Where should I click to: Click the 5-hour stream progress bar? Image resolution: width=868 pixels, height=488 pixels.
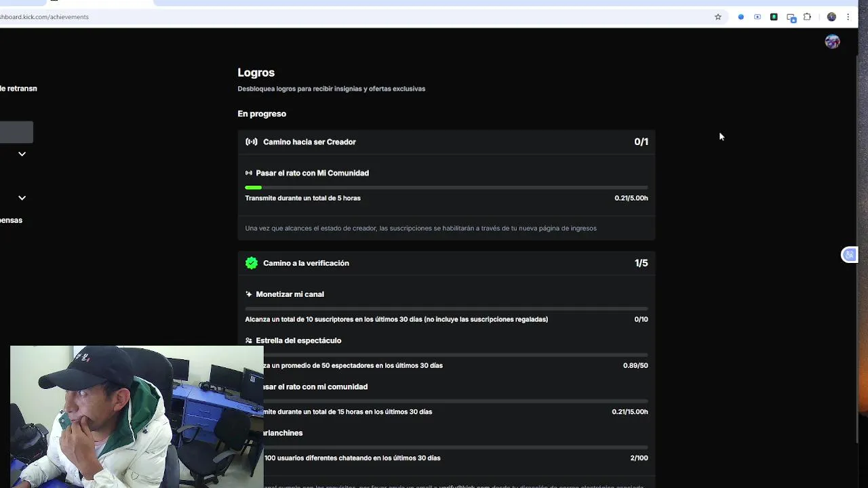pos(446,187)
